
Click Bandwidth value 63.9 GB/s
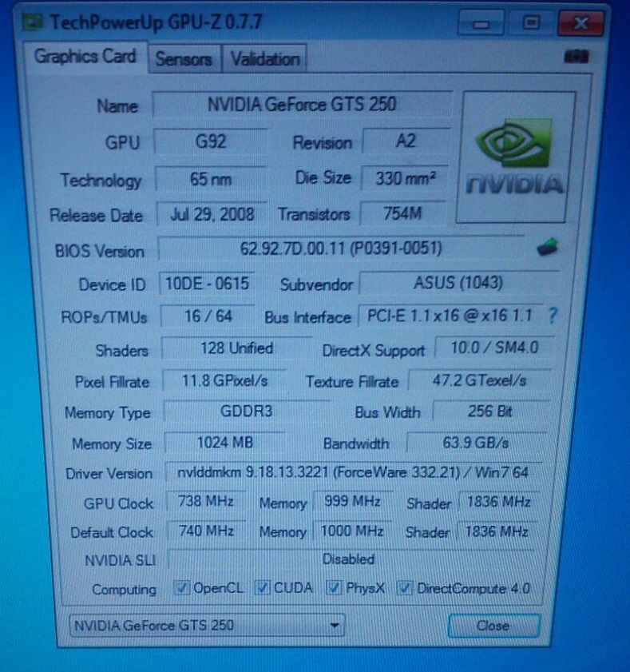(x=476, y=443)
